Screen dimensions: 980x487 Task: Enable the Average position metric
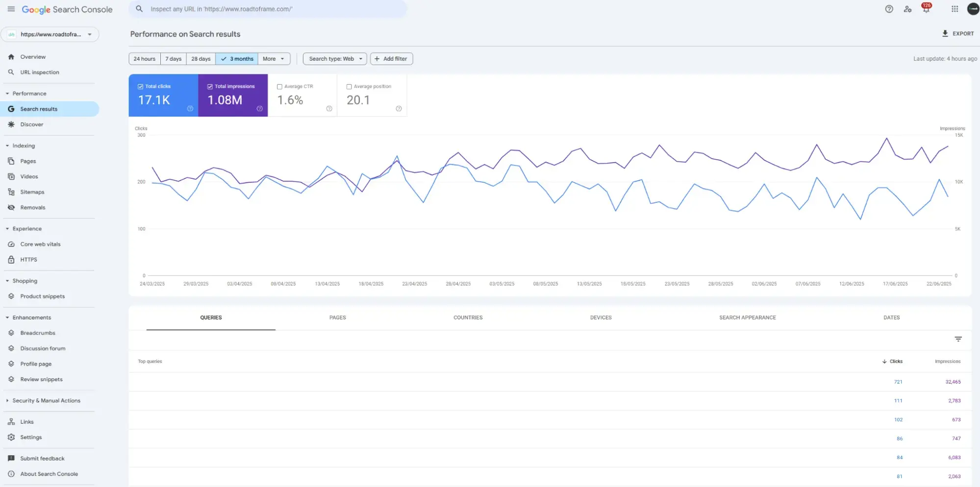[349, 86]
